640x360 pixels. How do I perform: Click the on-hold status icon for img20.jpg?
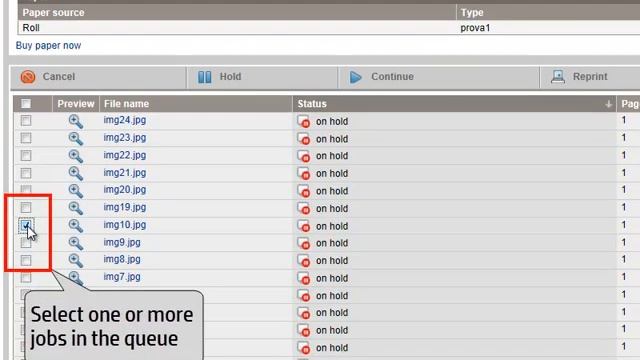click(x=303, y=191)
